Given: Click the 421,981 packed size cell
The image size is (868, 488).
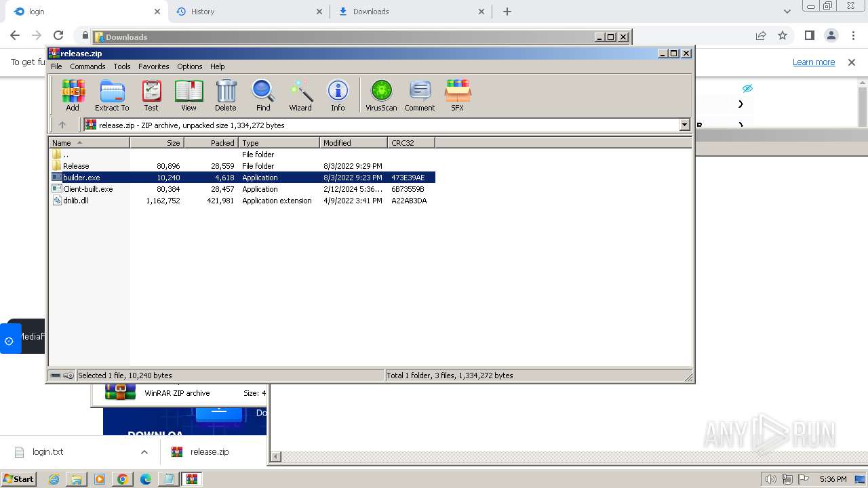Looking at the screenshot, I should tap(220, 201).
